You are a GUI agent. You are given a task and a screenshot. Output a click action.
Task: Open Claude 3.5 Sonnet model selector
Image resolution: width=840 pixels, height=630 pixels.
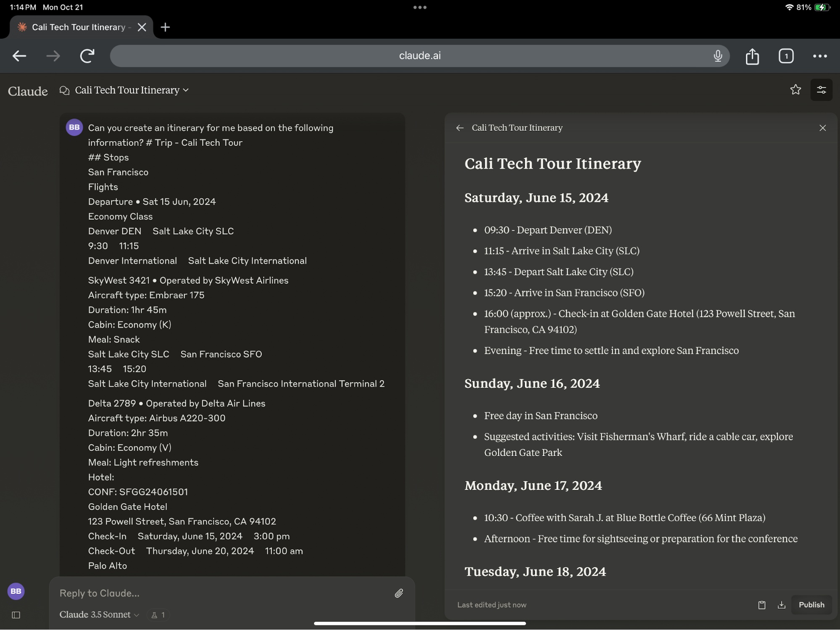coord(99,615)
